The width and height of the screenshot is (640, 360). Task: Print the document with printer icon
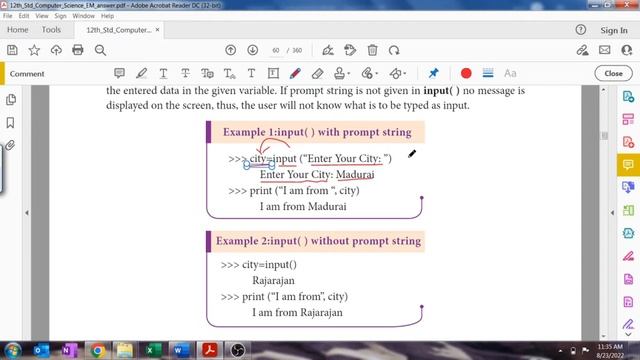pos(78,50)
